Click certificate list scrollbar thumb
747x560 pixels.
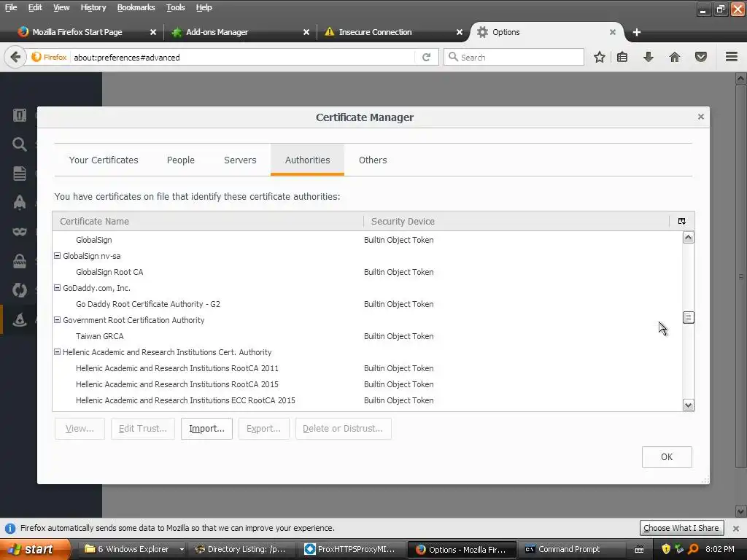(x=688, y=317)
